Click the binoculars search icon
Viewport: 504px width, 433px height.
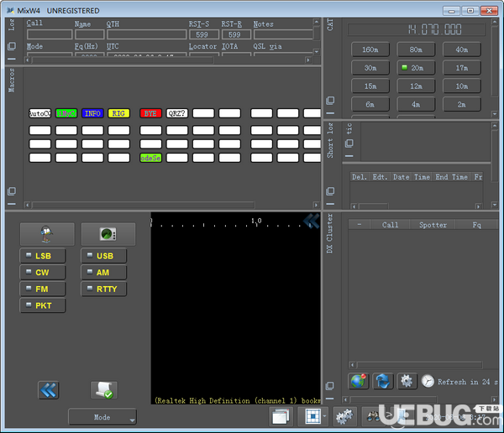click(373, 416)
